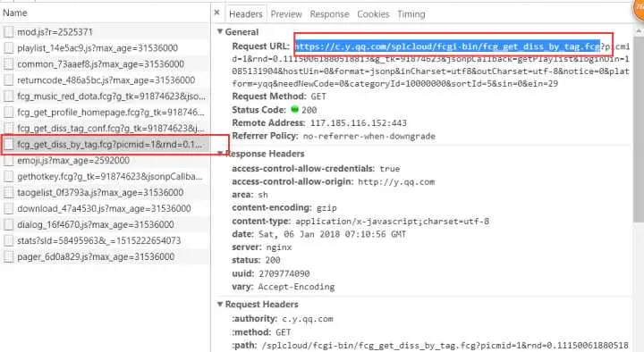The image size is (644, 352).
Task: Select taogelist_0f3793a.js request
Action: pos(106,192)
